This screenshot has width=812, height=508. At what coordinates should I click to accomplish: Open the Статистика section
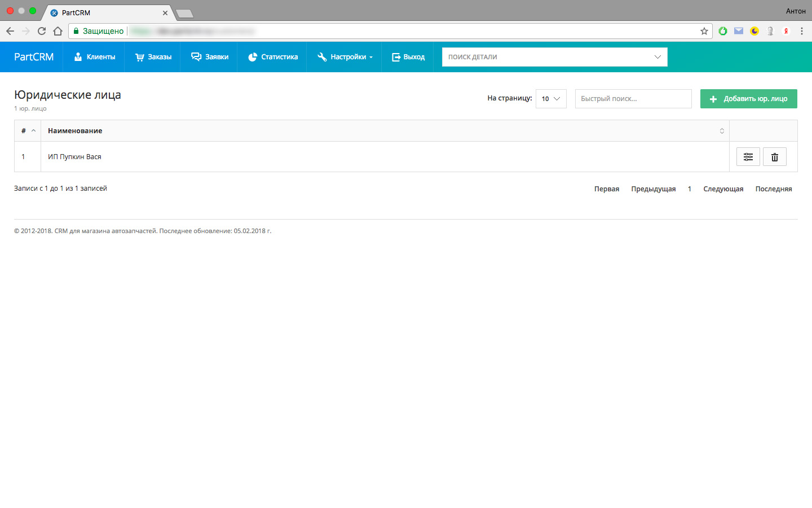tap(273, 57)
